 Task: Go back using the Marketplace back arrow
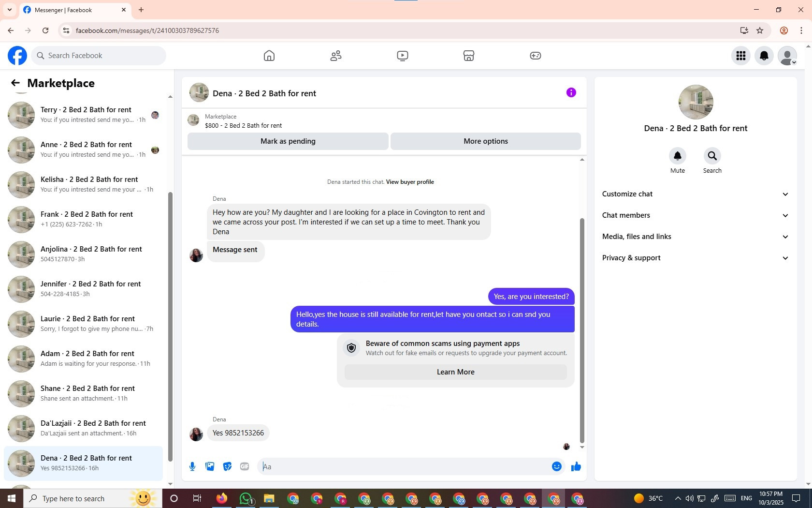[x=15, y=83]
